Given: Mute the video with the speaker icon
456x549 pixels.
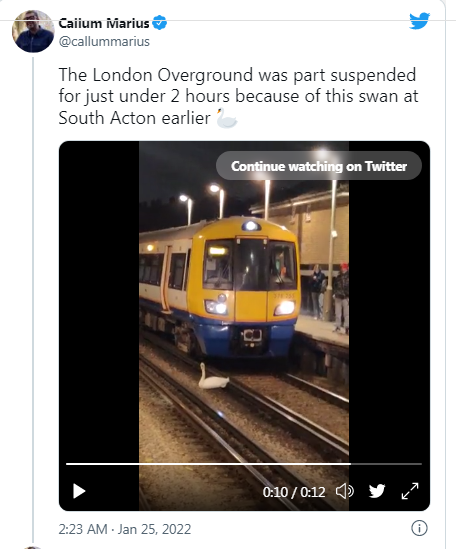Looking at the screenshot, I should pos(345,491).
